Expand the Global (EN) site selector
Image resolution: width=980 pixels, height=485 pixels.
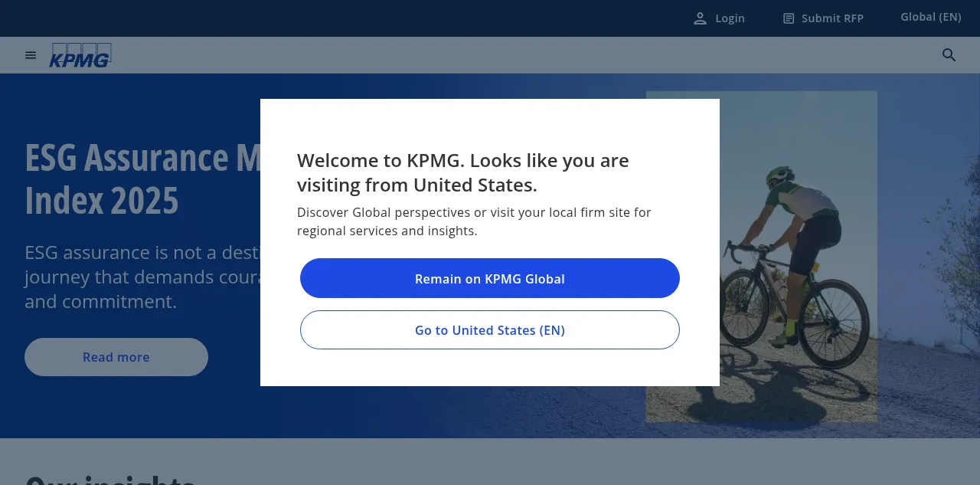931,17
